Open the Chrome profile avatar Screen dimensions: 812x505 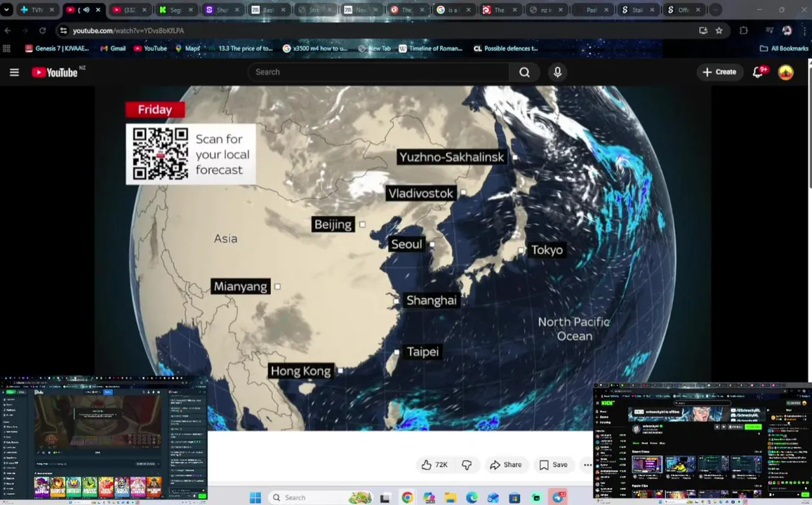pyautogui.click(x=787, y=31)
